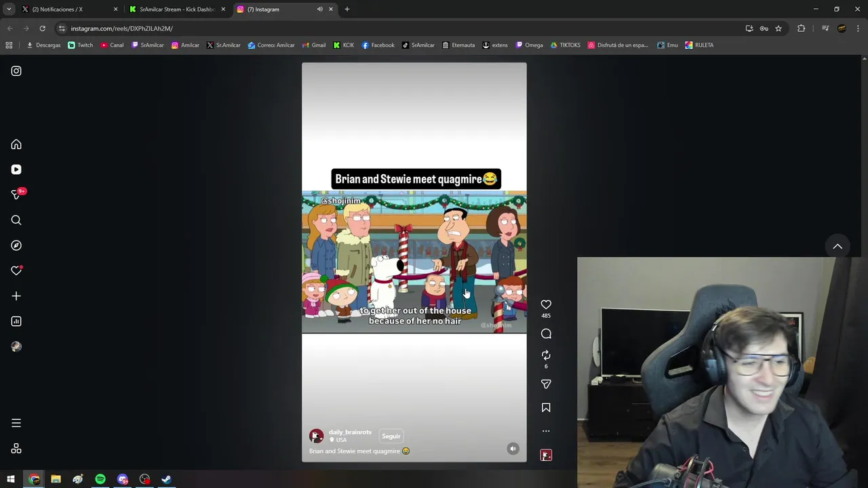Viewport: 868px width, 488px height.
Task: Follow daily_brainrotv with the Seguir button
Action: [x=391, y=436]
